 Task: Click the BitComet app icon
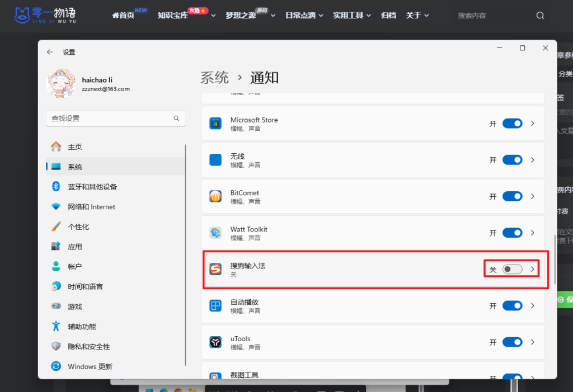click(x=215, y=196)
